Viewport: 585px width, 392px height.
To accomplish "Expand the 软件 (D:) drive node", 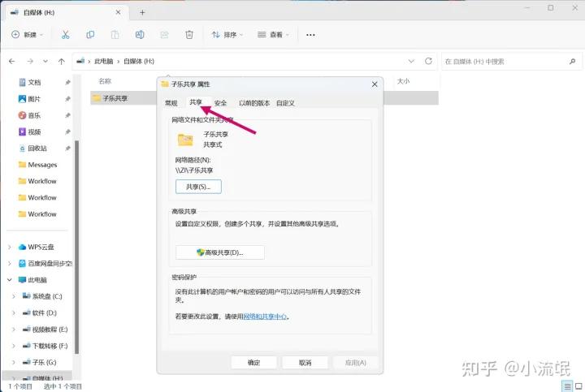I will (x=14, y=313).
